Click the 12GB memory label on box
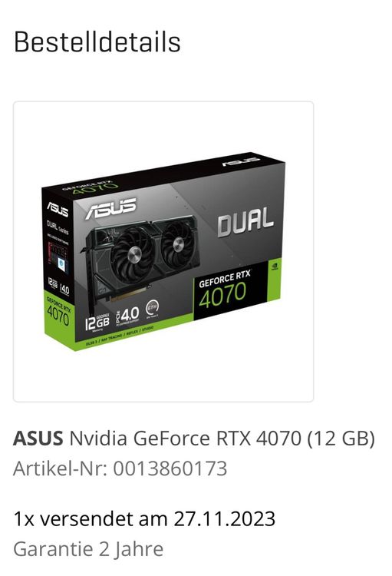 click(x=97, y=322)
